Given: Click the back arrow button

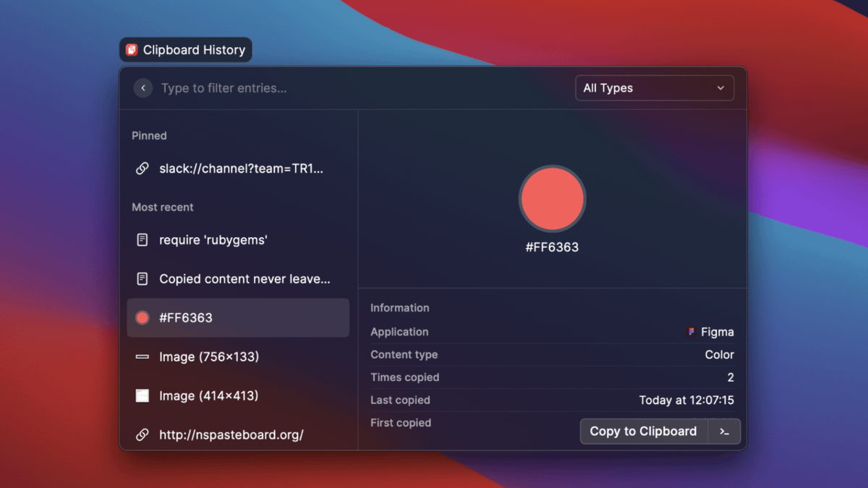Looking at the screenshot, I should point(143,88).
